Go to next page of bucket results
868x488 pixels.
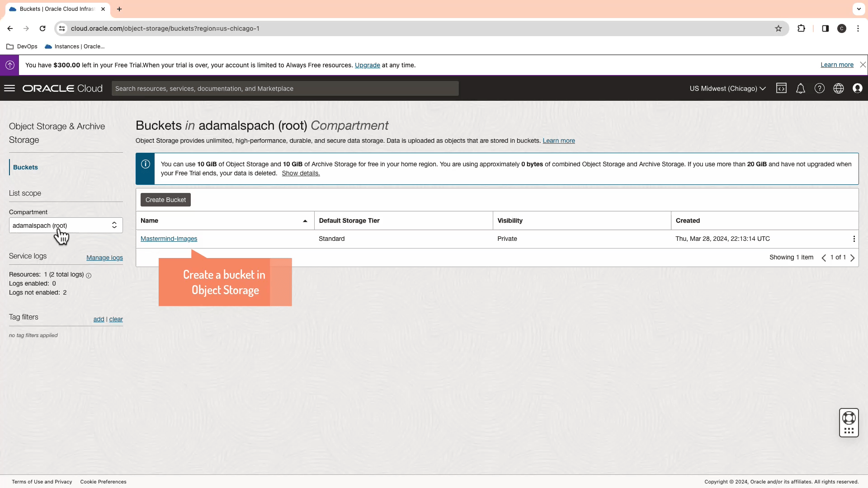coord(853,257)
